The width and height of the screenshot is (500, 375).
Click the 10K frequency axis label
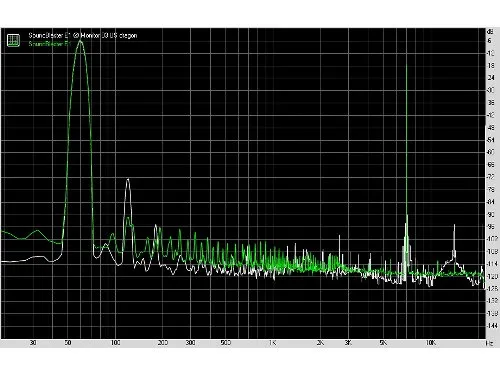pyautogui.click(x=431, y=343)
